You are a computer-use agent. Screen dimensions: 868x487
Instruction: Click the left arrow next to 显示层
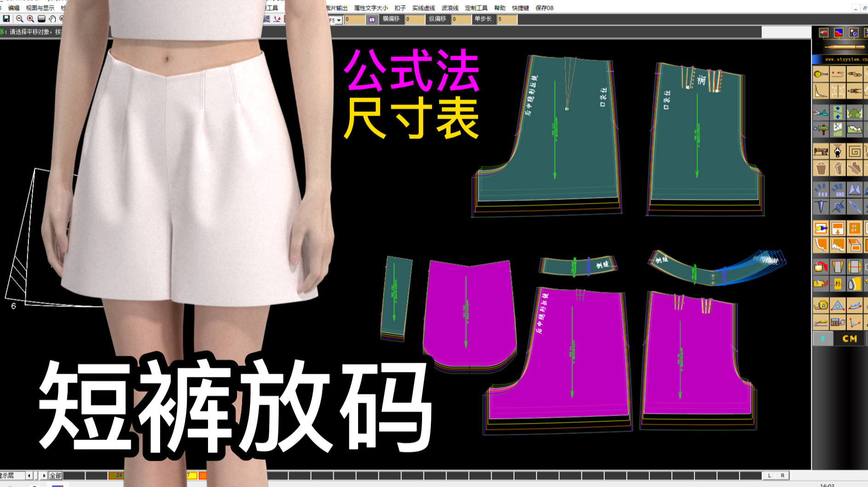[x=29, y=475]
